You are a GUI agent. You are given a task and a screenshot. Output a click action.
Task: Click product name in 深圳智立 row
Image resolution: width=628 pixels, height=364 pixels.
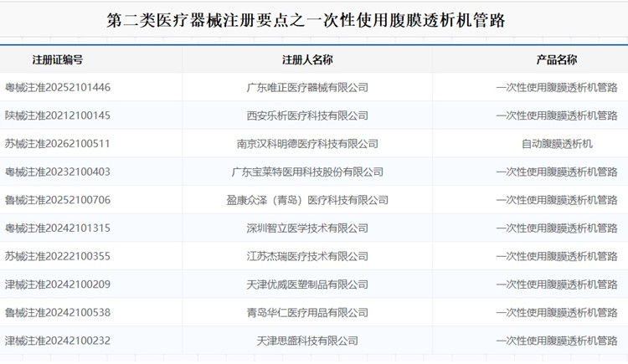(557, 228)
